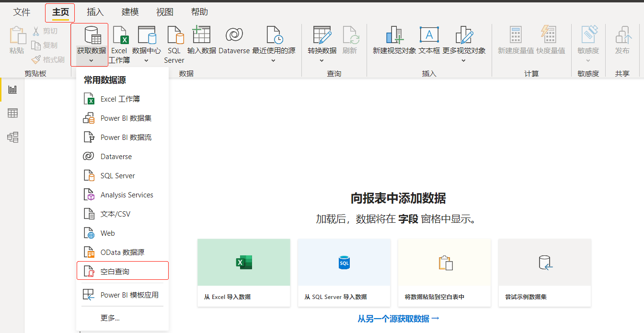Choose Web from the data source list
The image size is (644, 333).
coord(123,233)
